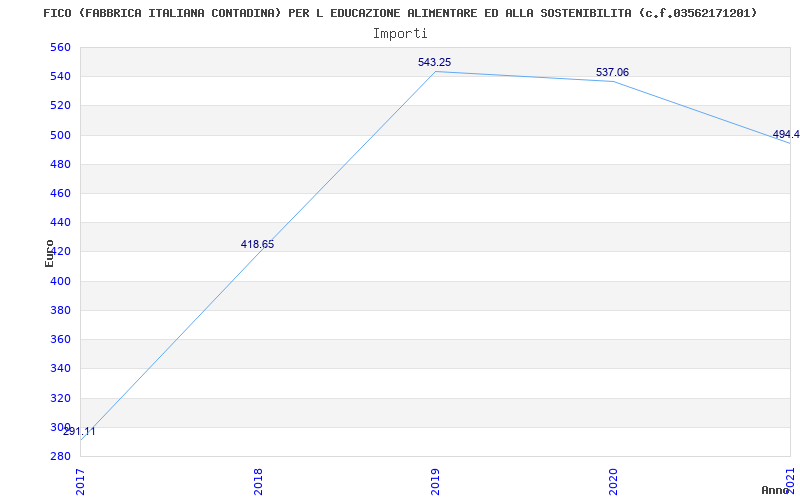Click the 560 y-axis tick label
This screenshot has height=500, width=800.
coord(60,47)
